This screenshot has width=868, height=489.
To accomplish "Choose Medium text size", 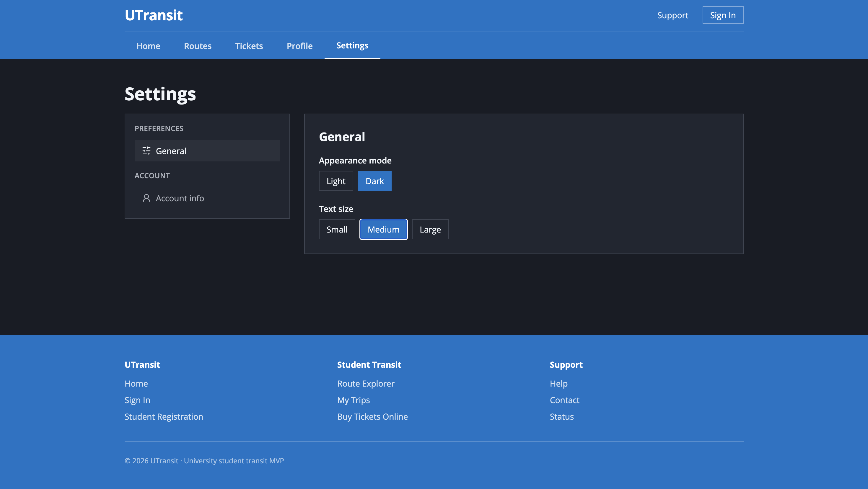I will coord(383,229).
